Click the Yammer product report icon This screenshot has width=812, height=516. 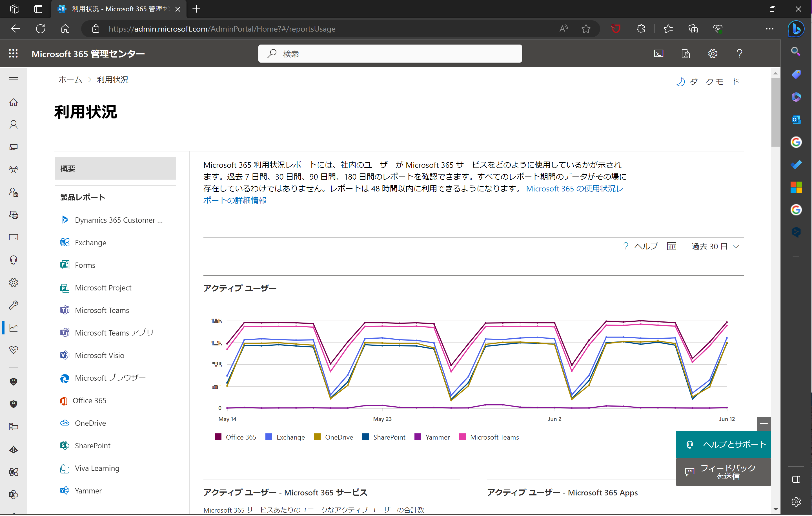coord(65,491)
